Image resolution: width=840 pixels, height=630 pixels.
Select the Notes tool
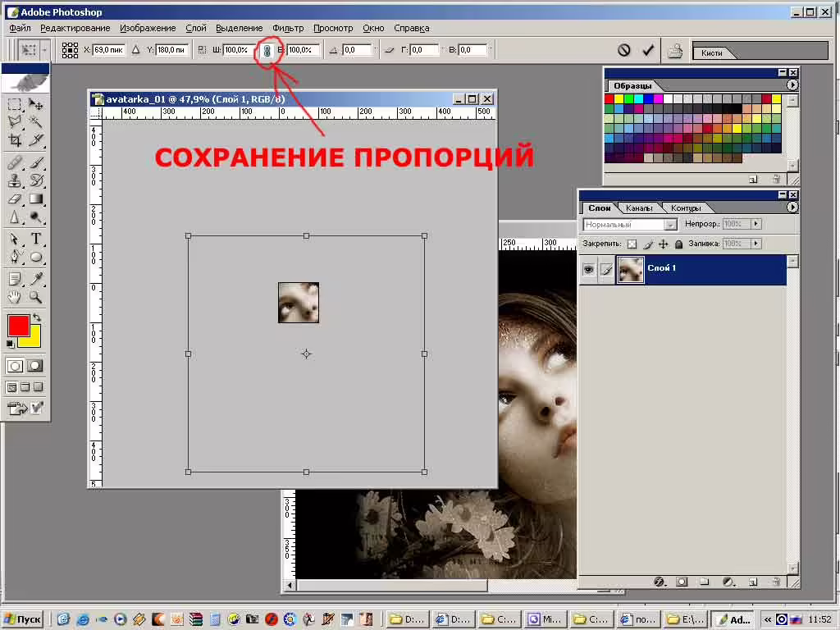[15, 279]
